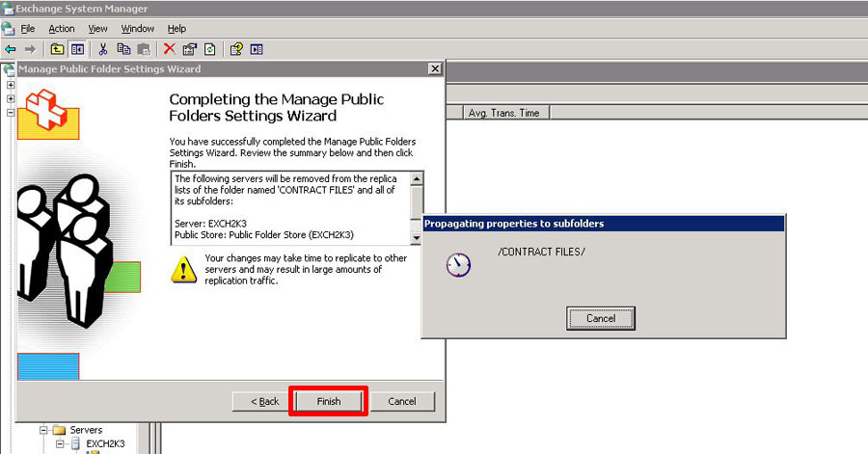Image resolution: width=868 pixels, height=454 pixels.
Task: Click the Manage Public Folder Settings Wizard title
Action: pyautogui.click(x=110, y=68)
